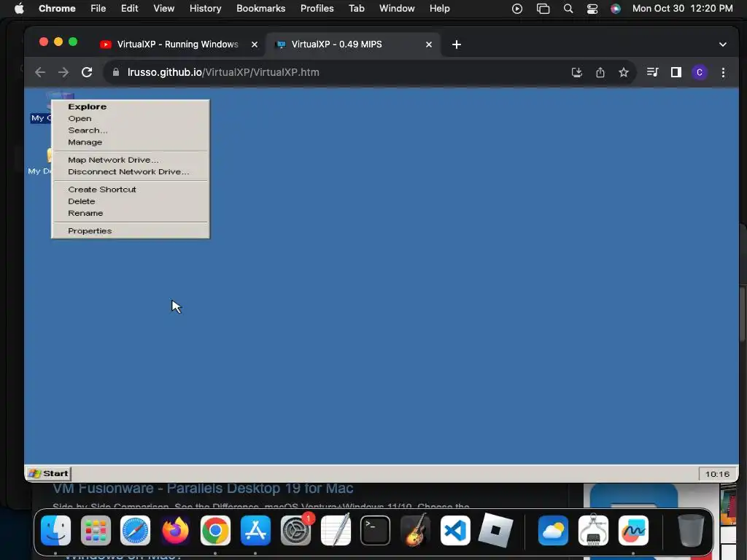Launch Siri from the menu bar
The height and width of the screenshot is (560, 747).
coord(616,9)
